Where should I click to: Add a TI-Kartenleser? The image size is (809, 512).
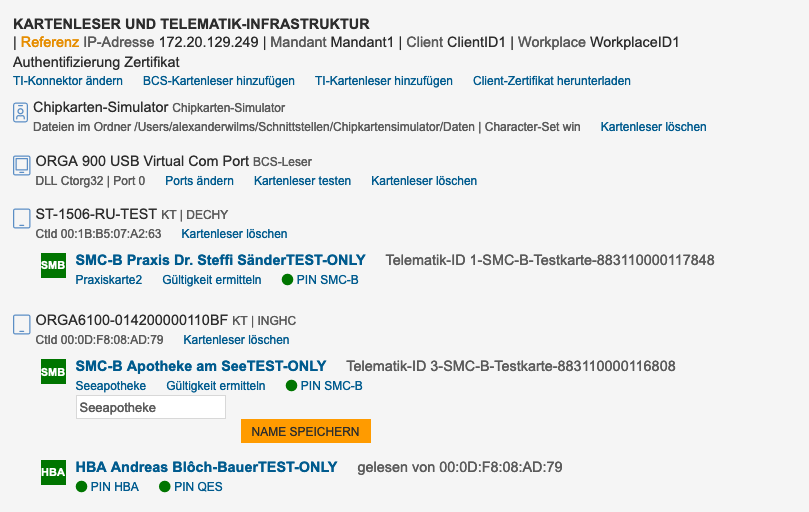383,81
